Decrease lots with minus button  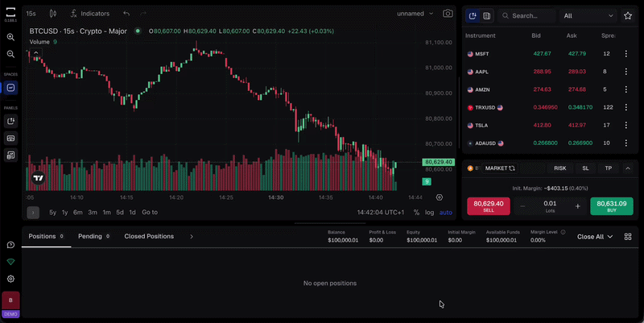pos(522,206)
